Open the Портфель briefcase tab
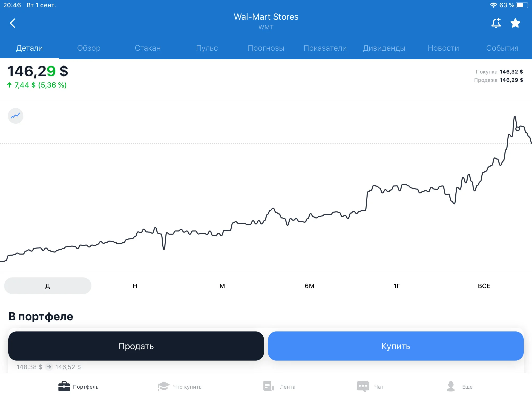532x399 pixels. [x=78, y=387]
